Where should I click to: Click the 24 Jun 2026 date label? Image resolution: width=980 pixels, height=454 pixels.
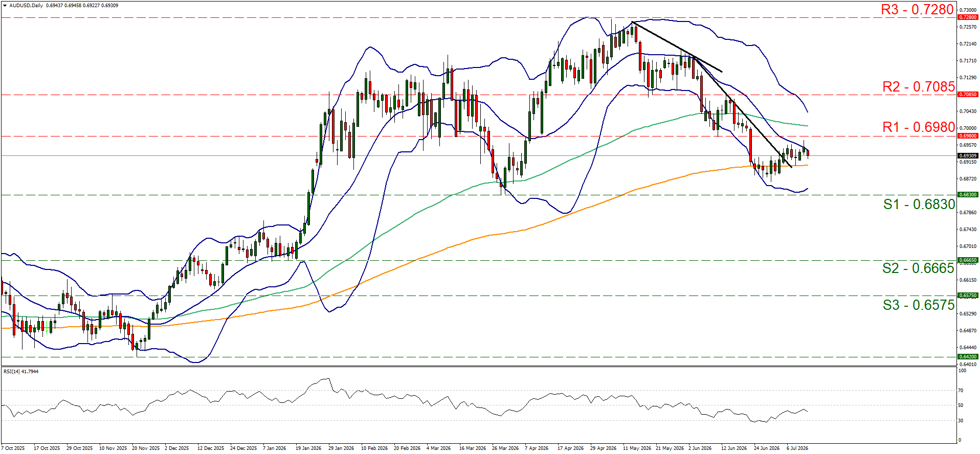coord(767,448)
